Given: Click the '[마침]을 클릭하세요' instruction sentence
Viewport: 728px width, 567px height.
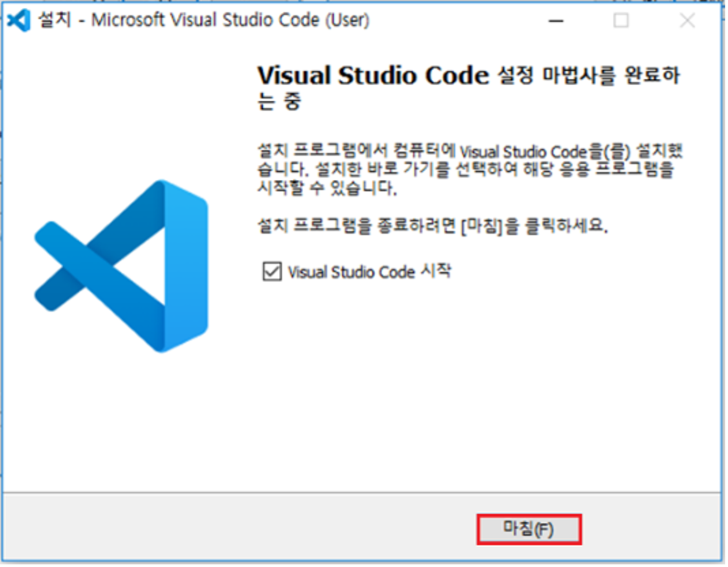Looking at the screenshot, I should click(432, 227).
